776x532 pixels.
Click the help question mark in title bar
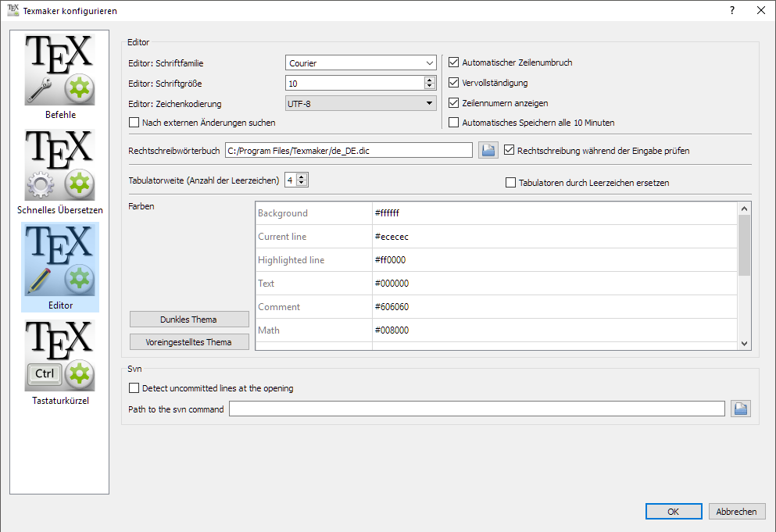point(732,10)
